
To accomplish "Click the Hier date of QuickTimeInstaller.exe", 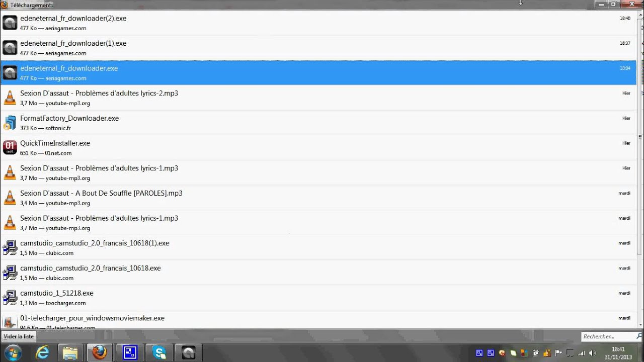I will click(626, 143).
